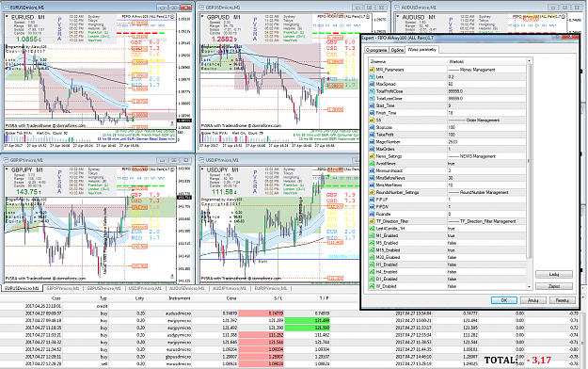Viewport: 588px width, 369px height.
Task: Click the MagicNumber value field
Action: tap(486, 142)
